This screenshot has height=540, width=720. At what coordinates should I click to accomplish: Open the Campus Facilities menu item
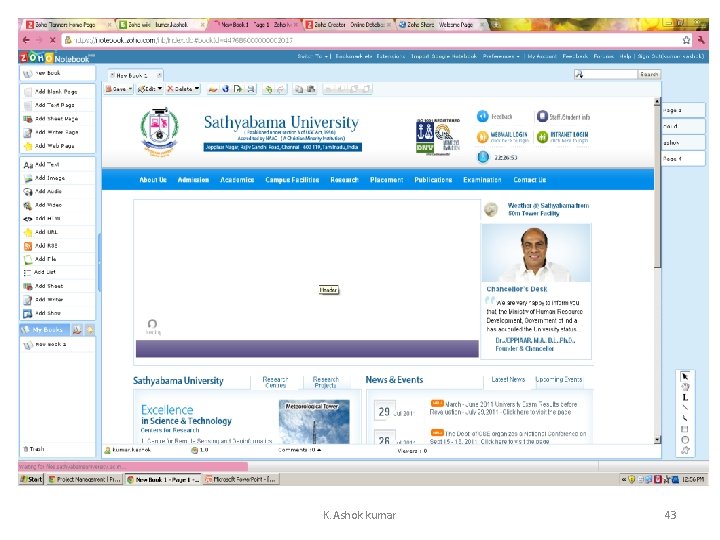click(x=292, y=180)
